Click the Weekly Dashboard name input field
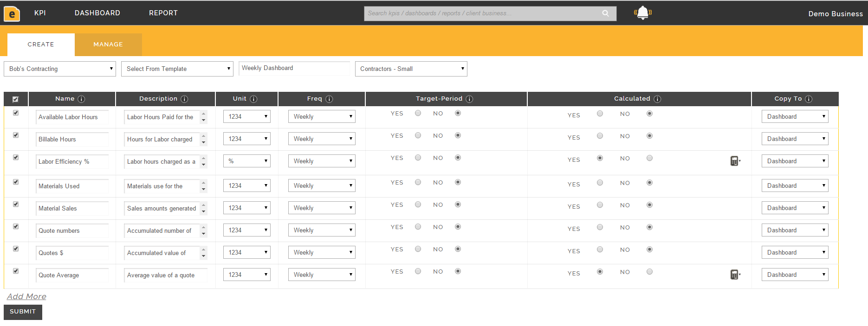This screenshot has height=326, width=868. 294,68
